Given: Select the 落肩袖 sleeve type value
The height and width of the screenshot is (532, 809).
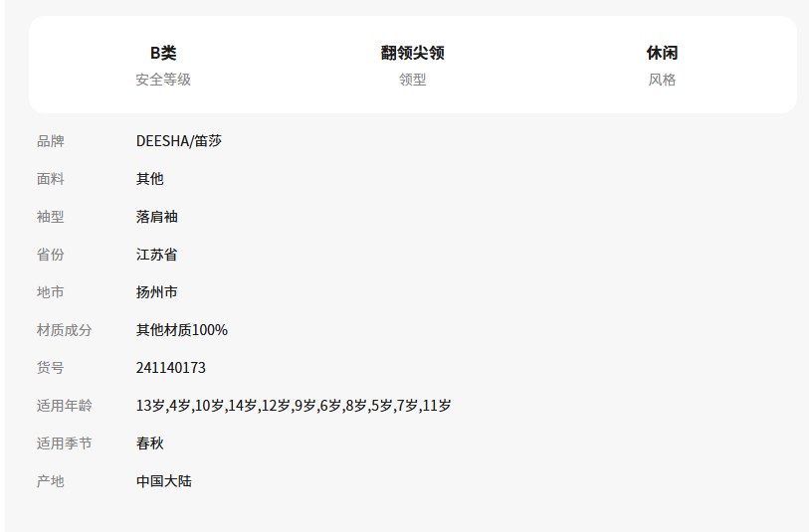Looking at the screenshot, I should [x=157, y=217].
